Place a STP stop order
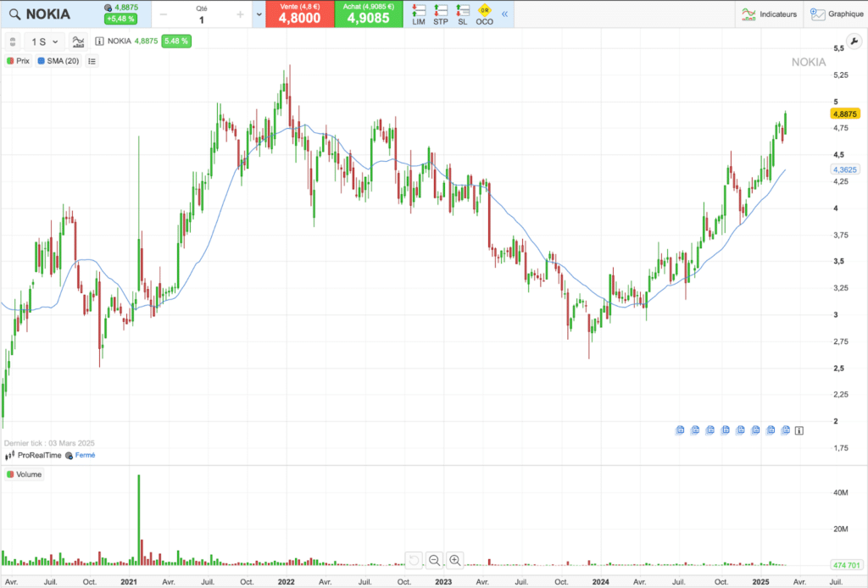The image size is (868, 588). [441, 14]
